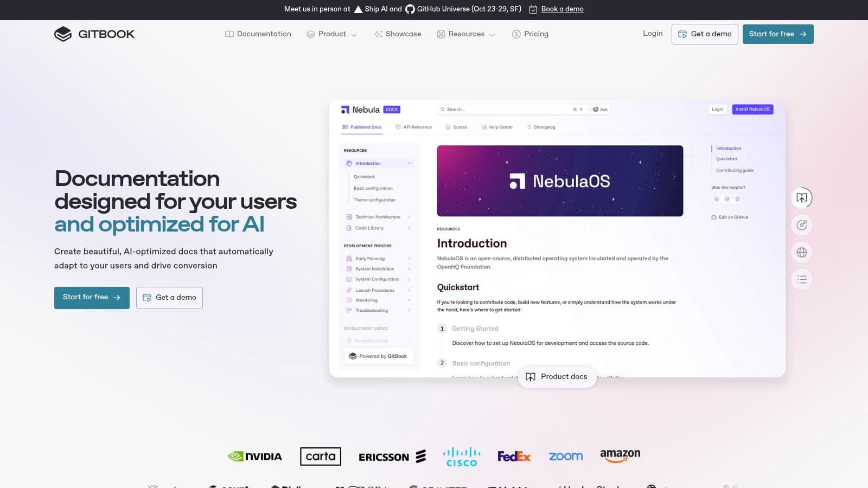868x488 pixels.
Task: Click the calendar icon beside Book a demo
Action: [533, 9]
